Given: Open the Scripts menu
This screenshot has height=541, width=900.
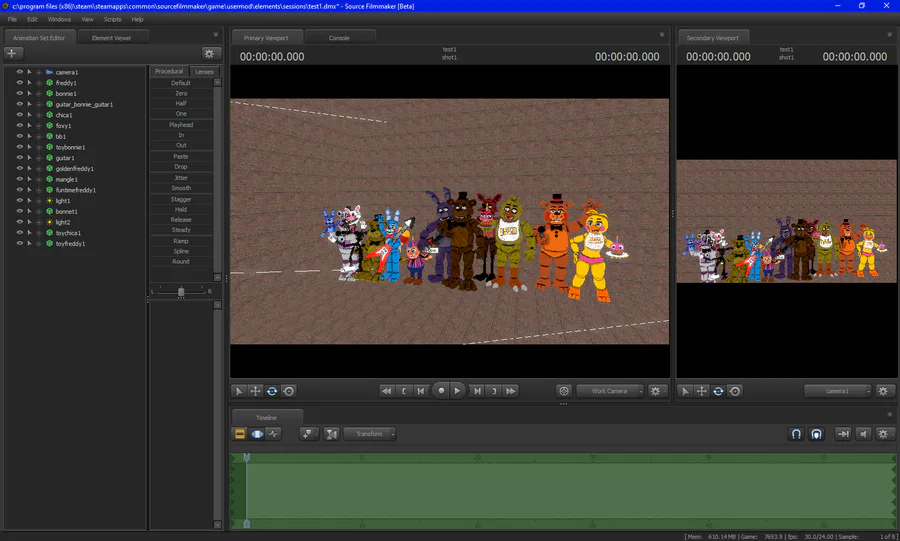Looking at the screenshot, I should click(x=112, y=19).
